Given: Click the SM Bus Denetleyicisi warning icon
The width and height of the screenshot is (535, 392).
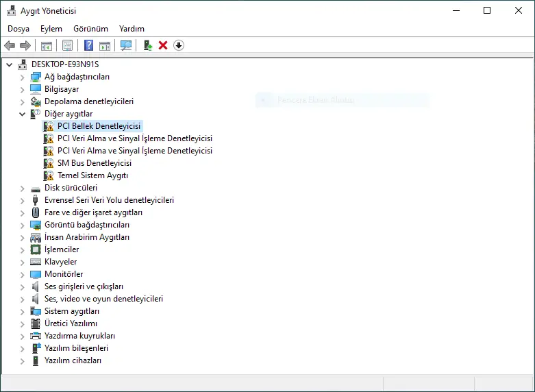Looking at the screenshot, I should pos(49,163).
